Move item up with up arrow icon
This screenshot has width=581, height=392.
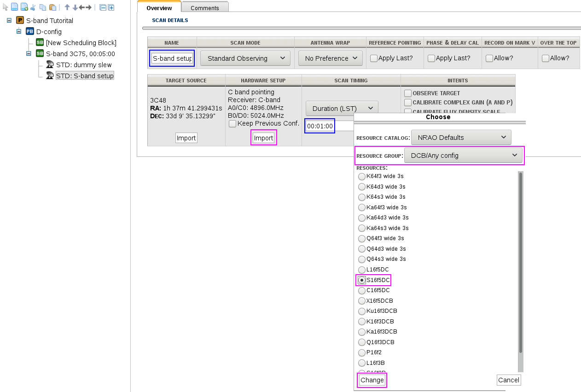pos(67,7)
